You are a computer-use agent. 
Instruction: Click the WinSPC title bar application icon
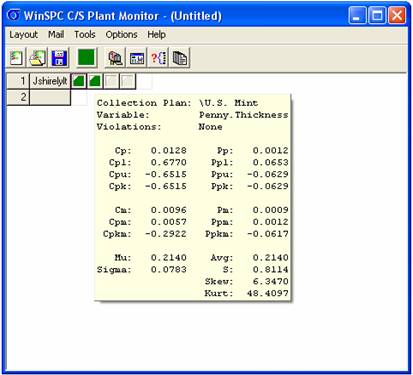pyautogui.click(x=13, y=15)
